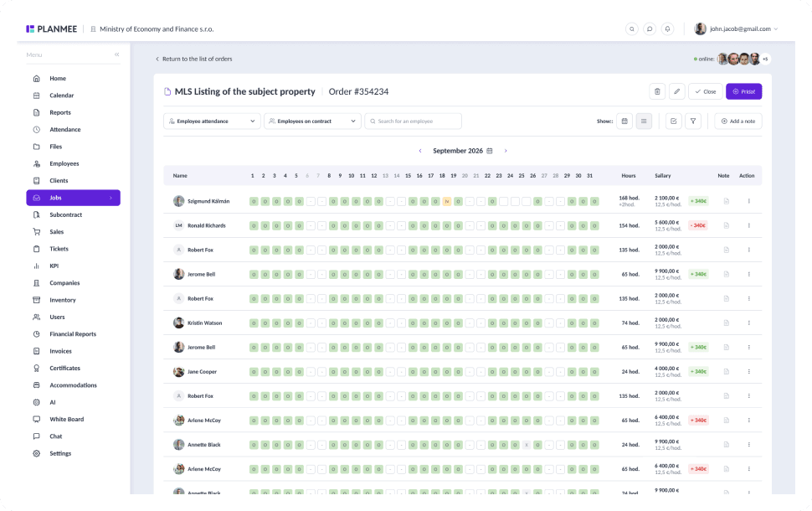Select the Kristin Watson employee name
Viewport: 812px width, 511px height.
pyautogui.click(x=204, y=323)
